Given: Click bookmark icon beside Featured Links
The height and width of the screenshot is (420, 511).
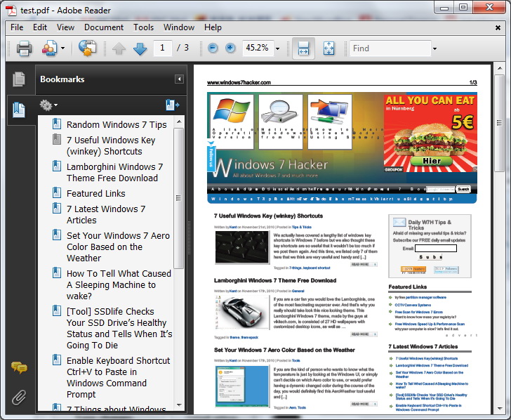Looking at the screenshot, I should click(x=57, y=192).
